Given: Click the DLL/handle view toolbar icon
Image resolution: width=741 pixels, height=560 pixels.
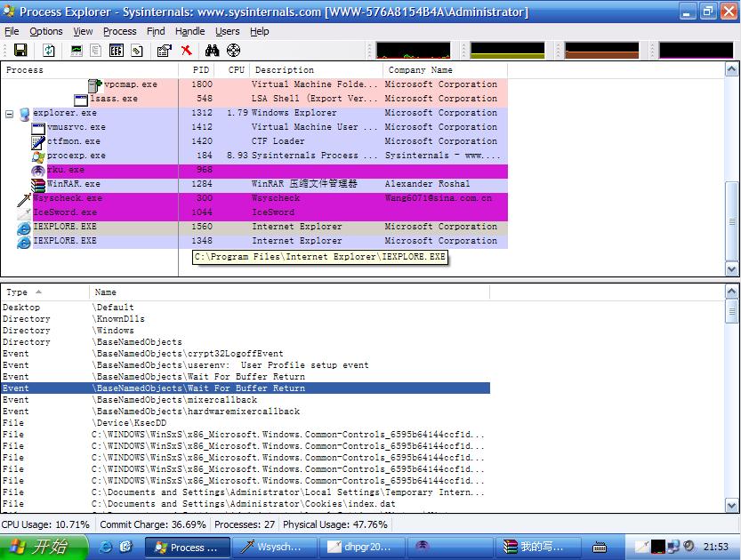Looking at the screenshot, I should pos(137,50).
